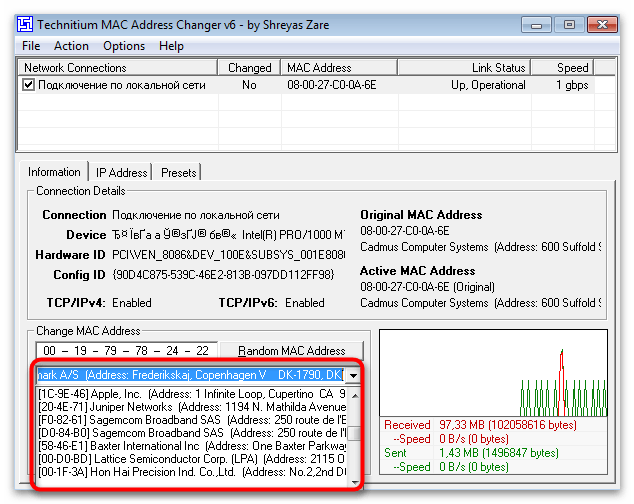
Task: Close the Technitium MAC Address Changer window
Action: coord(602,25)
